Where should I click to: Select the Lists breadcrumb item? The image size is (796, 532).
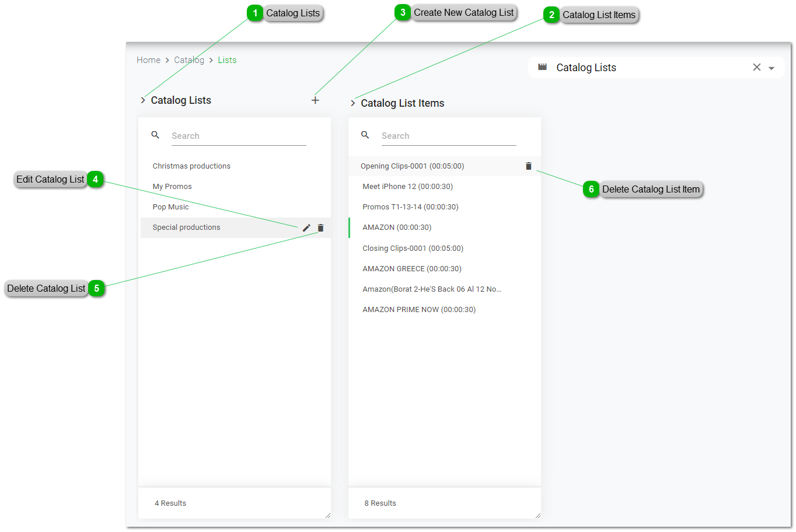[x=227, y=60]
